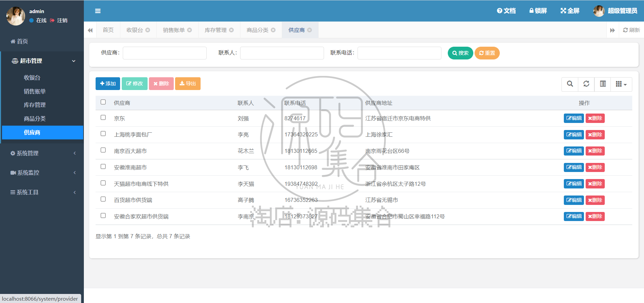Focus the 联系人 search input field
The image size is (644, 303).
[x=282, y=53]
